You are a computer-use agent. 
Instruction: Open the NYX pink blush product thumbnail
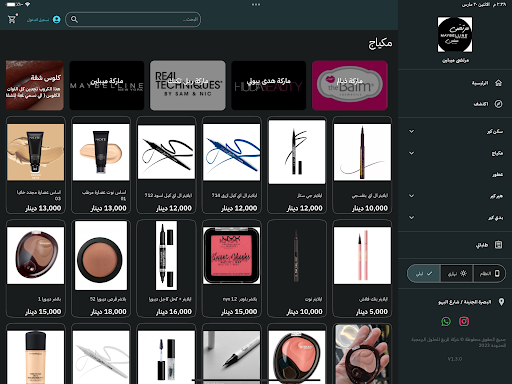click(232, 255)
